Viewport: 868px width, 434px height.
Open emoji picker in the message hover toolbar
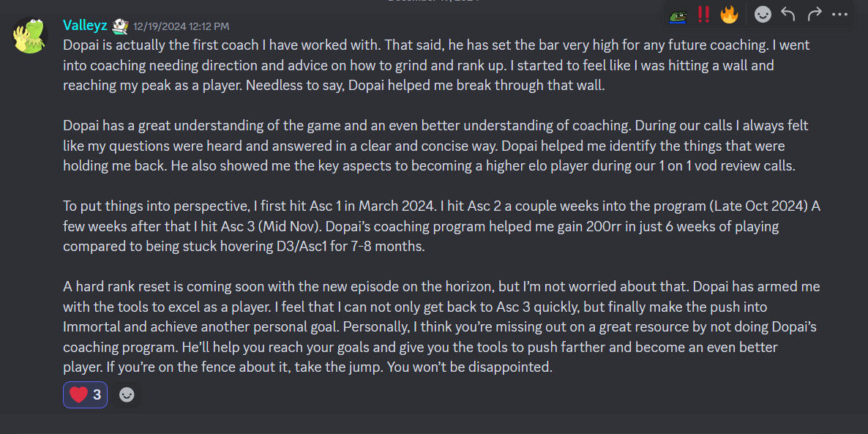(763, 14)
